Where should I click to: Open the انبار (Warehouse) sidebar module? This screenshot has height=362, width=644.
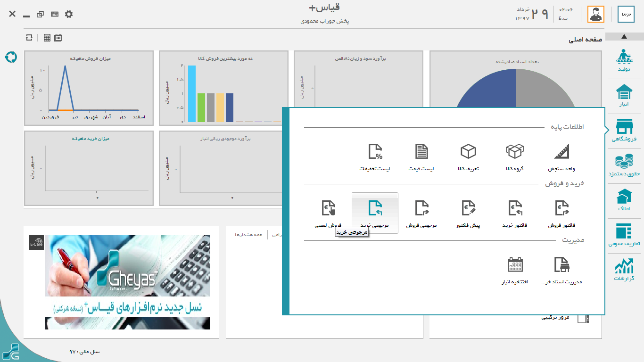tap(624, 96)
